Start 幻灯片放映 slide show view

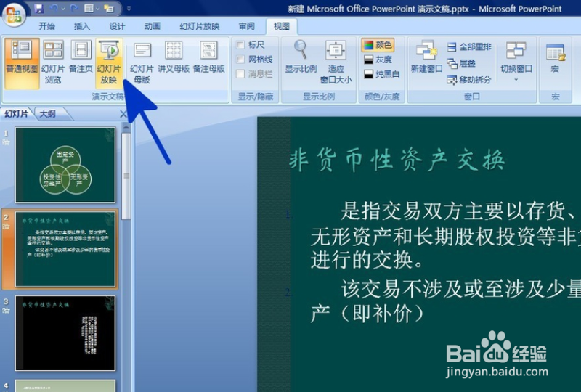click(x=109, y=63)
